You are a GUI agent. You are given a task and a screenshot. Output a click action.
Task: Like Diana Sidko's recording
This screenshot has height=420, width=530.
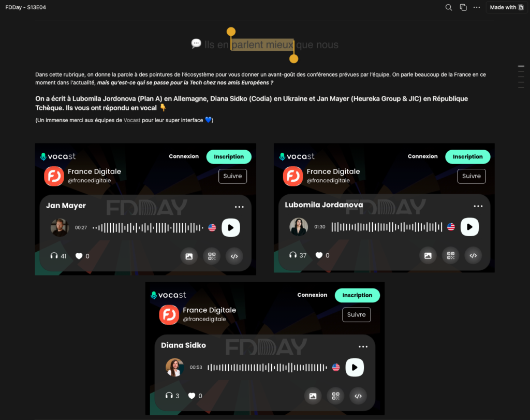(192, 396)
